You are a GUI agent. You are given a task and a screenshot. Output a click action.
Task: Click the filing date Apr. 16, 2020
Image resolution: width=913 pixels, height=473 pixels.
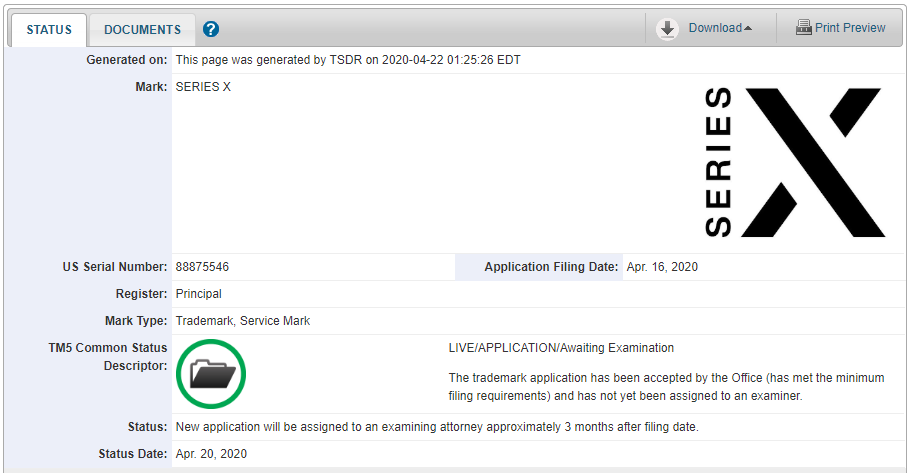(662, 267)
